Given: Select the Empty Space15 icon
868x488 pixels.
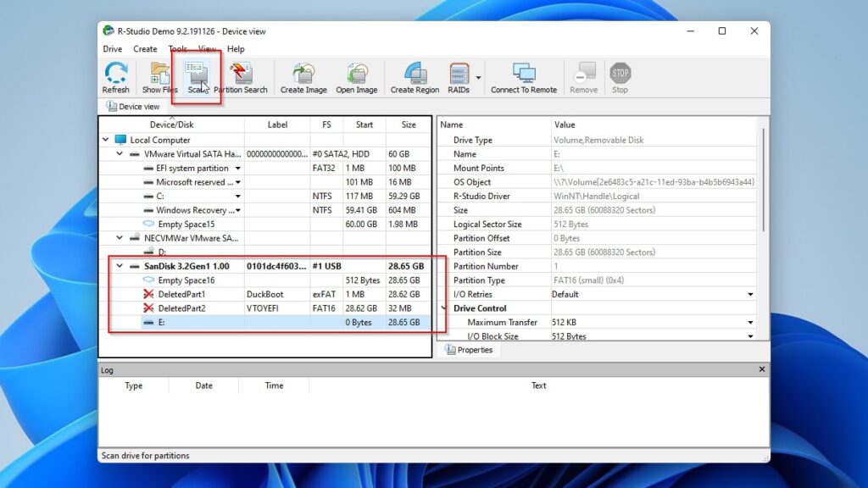Looking at the screenshot, I should point(148,224).
